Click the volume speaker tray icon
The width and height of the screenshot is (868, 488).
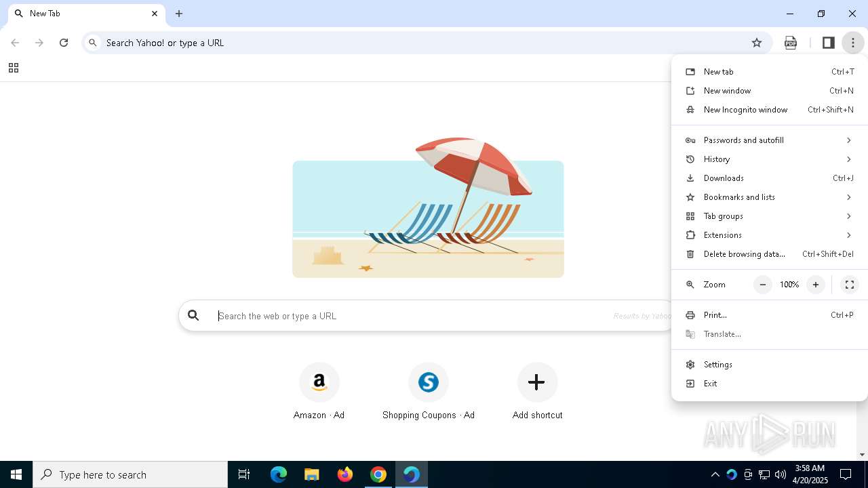pyautogui.click(x=781, y=474)
